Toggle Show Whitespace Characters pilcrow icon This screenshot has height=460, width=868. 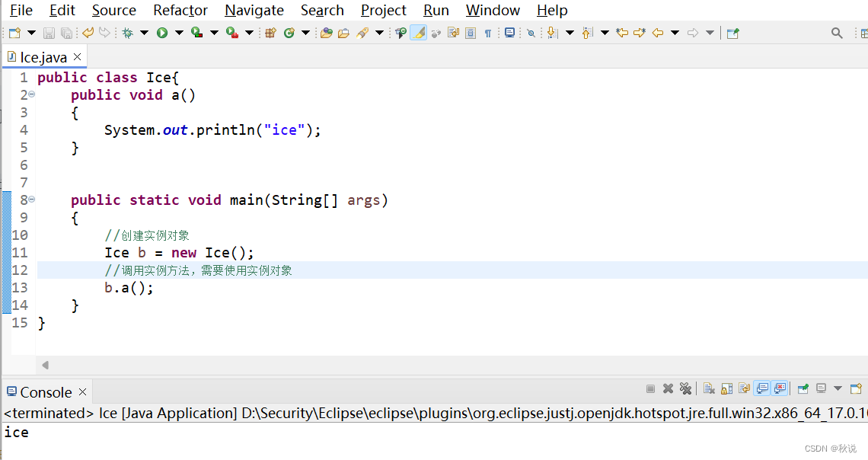488,34
